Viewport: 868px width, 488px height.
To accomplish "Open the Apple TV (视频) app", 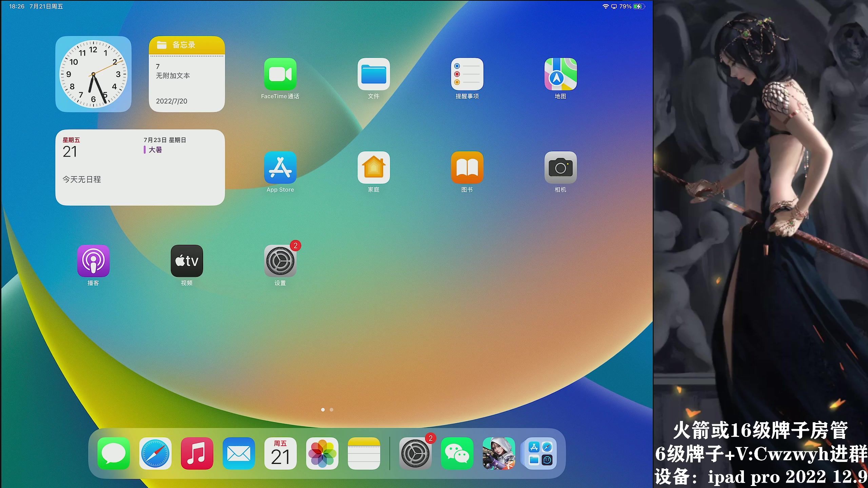I will pyautogui.click(x=187, y=261).
